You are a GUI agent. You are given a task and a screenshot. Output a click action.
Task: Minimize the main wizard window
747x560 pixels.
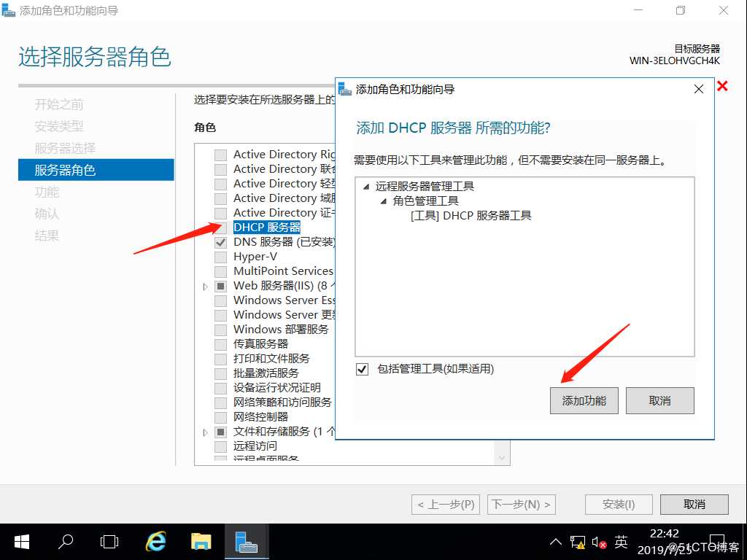coord(638,10)
